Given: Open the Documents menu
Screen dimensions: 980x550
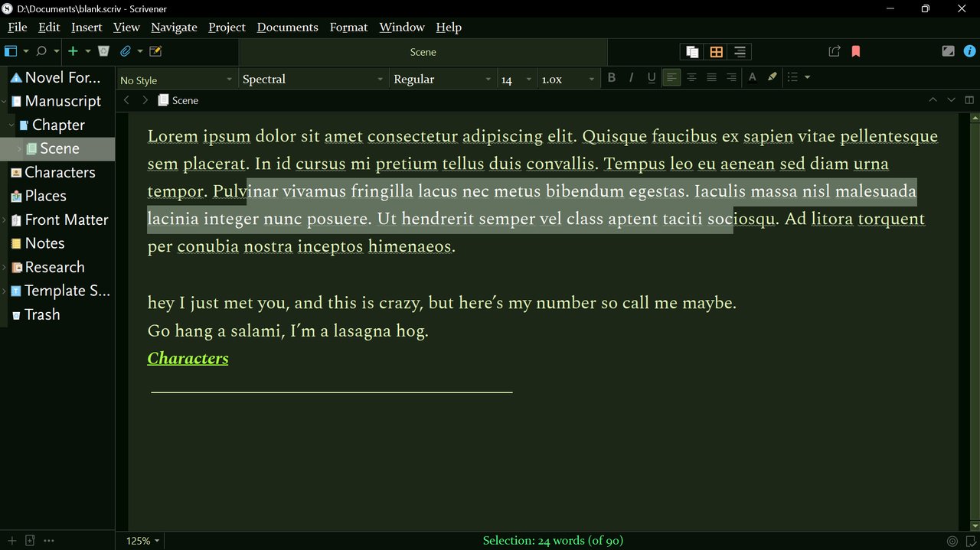Looking at the screenshot, I should click(287, 27).
